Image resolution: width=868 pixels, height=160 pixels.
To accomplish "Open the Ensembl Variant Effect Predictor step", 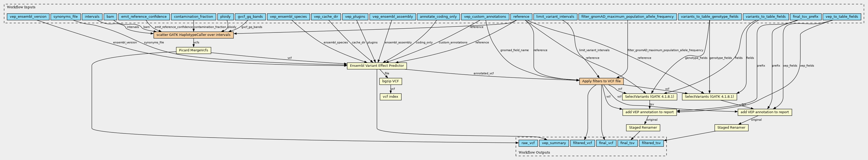I will (377, 66).
